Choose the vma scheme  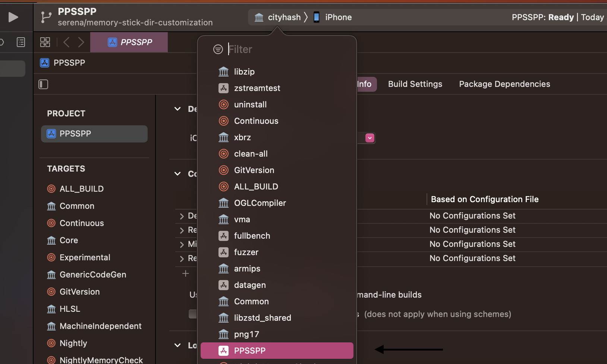click(277, 219)
